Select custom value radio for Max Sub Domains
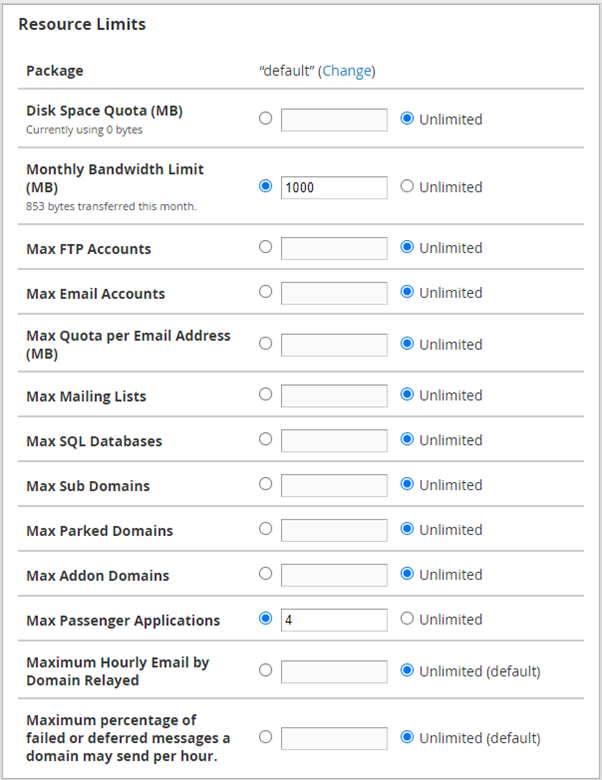 tap(265, 484)
